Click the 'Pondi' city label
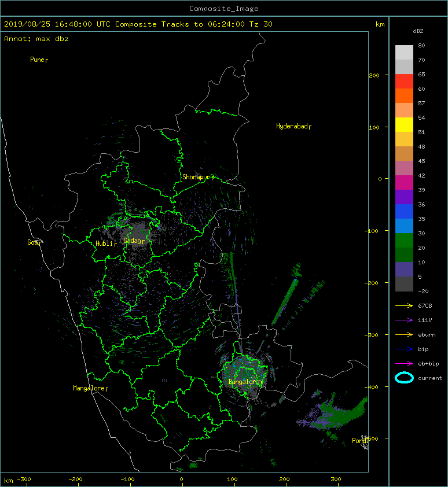This screenshot has width=448, height=487. coord(359,441)
